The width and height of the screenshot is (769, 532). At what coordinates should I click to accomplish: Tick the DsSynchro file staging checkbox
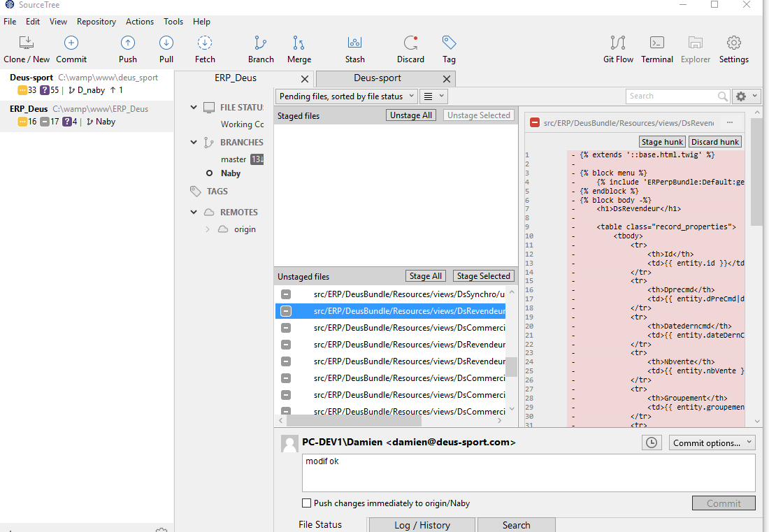pos(286,294)
